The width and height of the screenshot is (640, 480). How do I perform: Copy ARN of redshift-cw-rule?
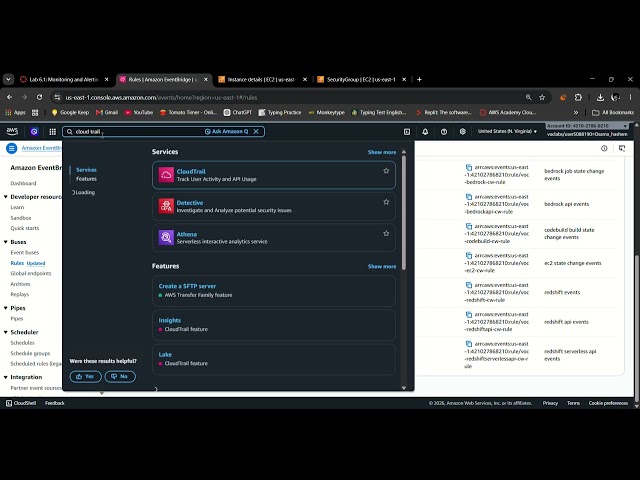point(469,285)
